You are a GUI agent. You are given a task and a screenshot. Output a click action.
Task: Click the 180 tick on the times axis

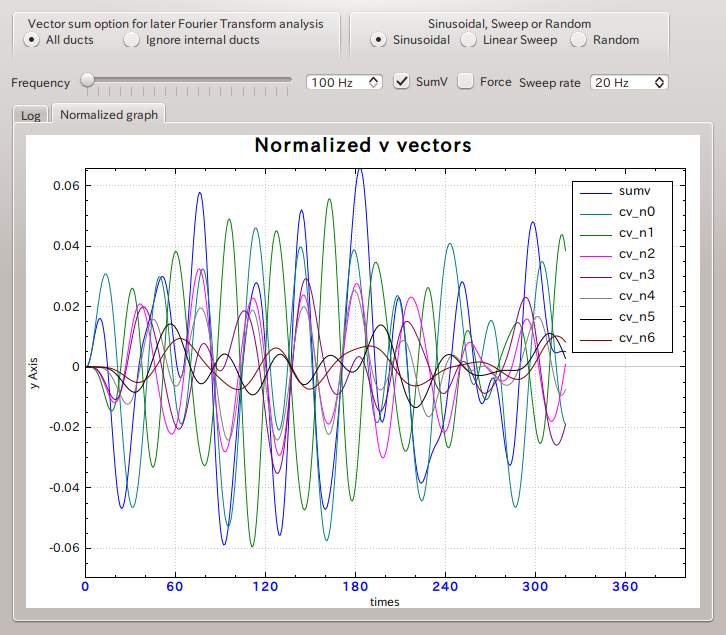(x=355, y=586)
